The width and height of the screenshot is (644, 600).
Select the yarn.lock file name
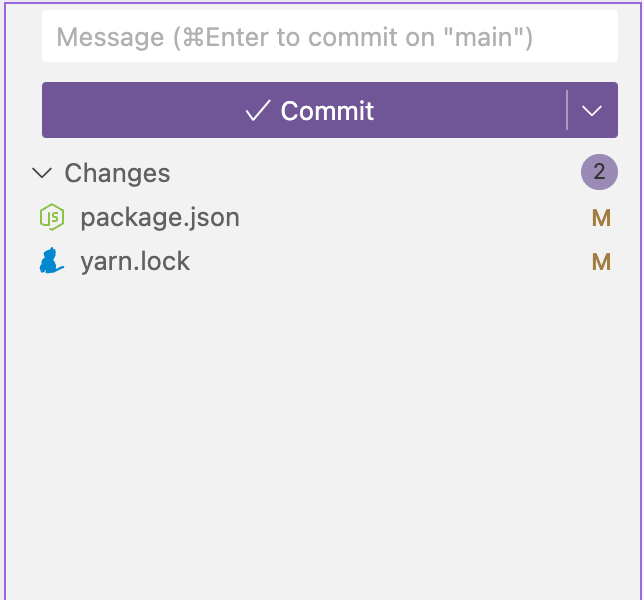click(x=135, y=261)
